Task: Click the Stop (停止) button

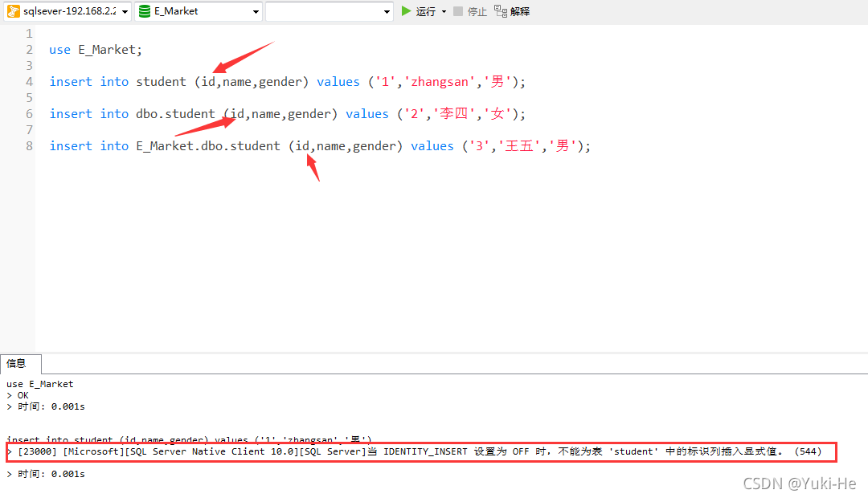Action: pyautogui.click(x=470, y=11)
